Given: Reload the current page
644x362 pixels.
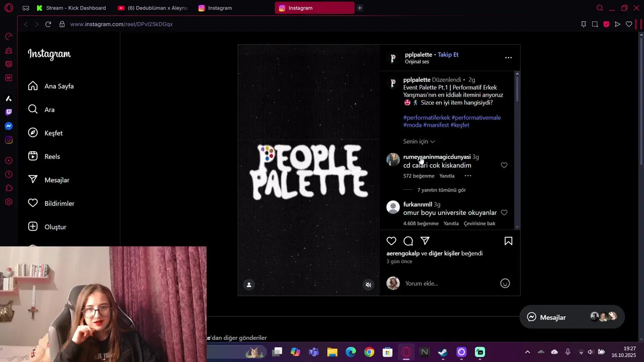Looking at the screenshot, I should pyautogui.click(x=48, y=24).
